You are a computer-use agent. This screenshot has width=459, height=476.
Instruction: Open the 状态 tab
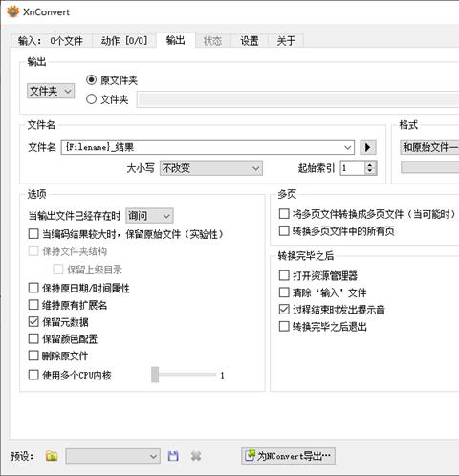[x=212, y=41]
